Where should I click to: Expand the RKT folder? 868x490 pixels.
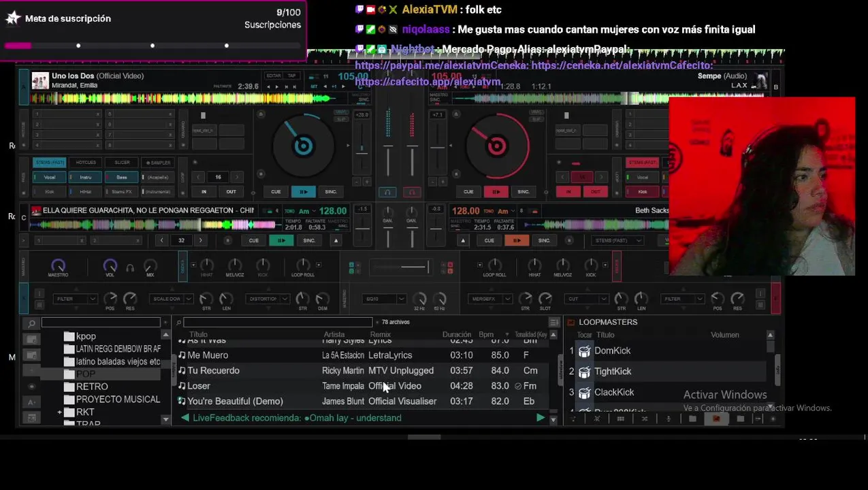pyautogui.click(x=60, y=412)
